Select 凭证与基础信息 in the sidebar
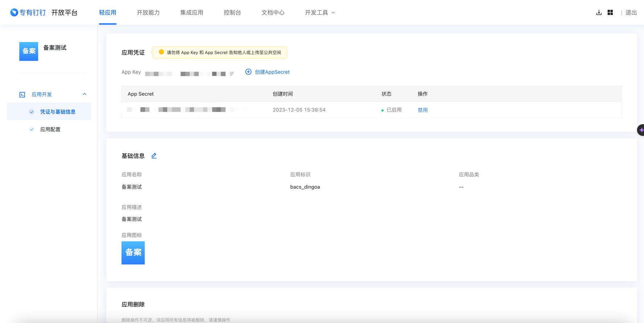 pyautogui.click(x=49, y=112)
